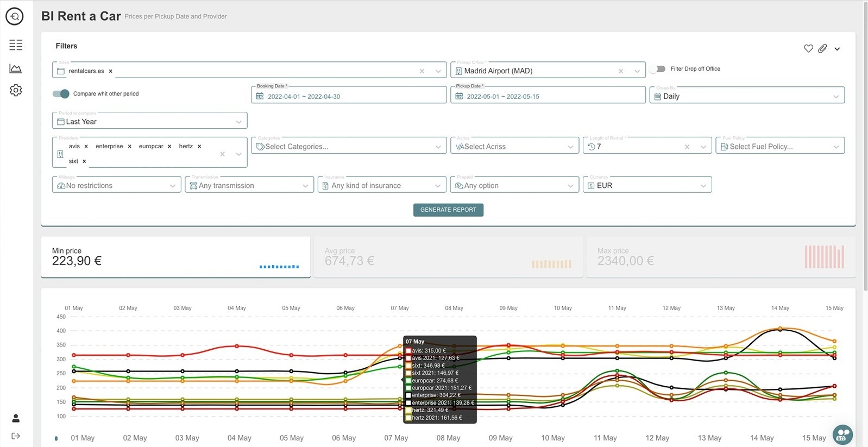The width and height of the screenshot is (868, 447).
Task: Open the Booking Date range field
Action: pos(349,95)
